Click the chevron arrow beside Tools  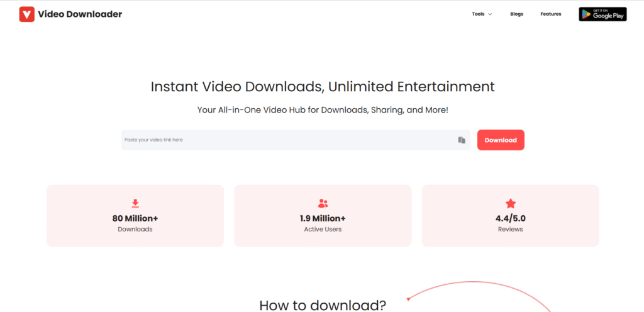tap(490, 14)
